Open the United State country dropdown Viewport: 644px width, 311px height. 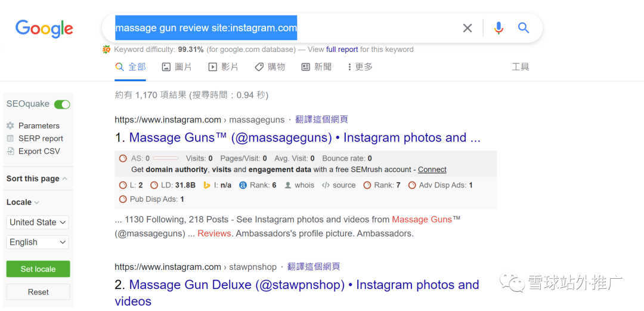(x=38, y=222)
